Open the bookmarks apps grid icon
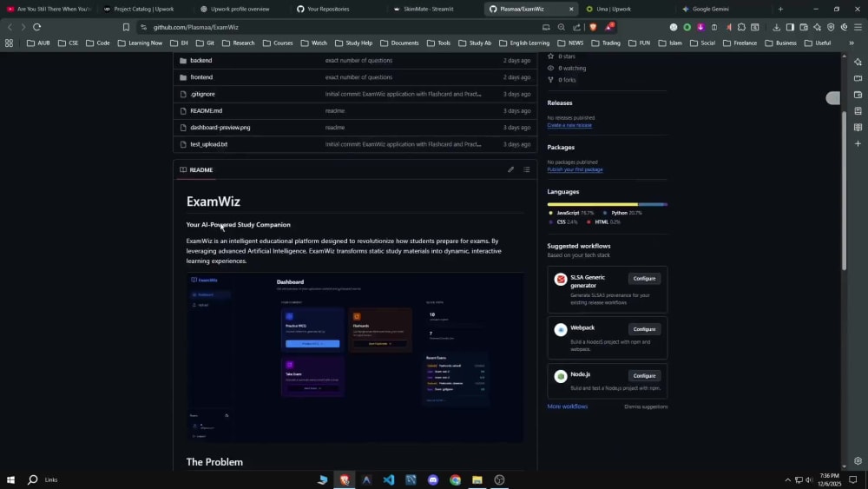The height and width of the screenshot is (489, 868). click(x=9, y=43)
